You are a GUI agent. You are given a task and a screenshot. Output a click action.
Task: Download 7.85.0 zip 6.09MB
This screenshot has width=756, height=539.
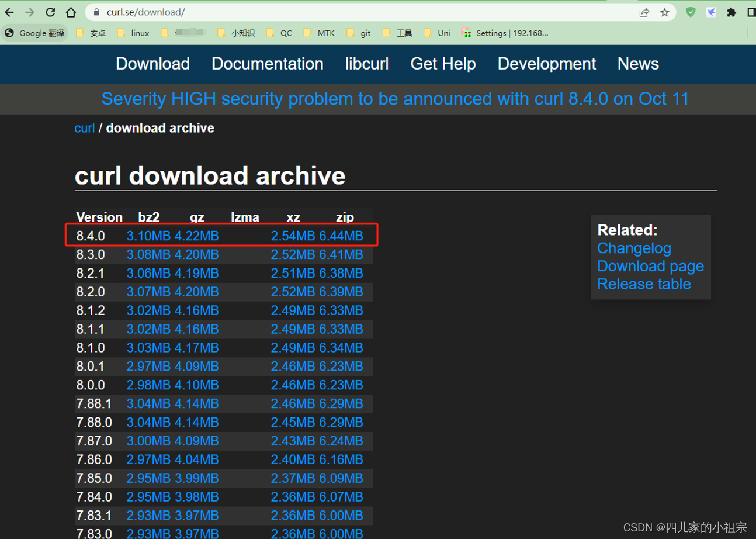pyautogui.click(x=341, y=478)
